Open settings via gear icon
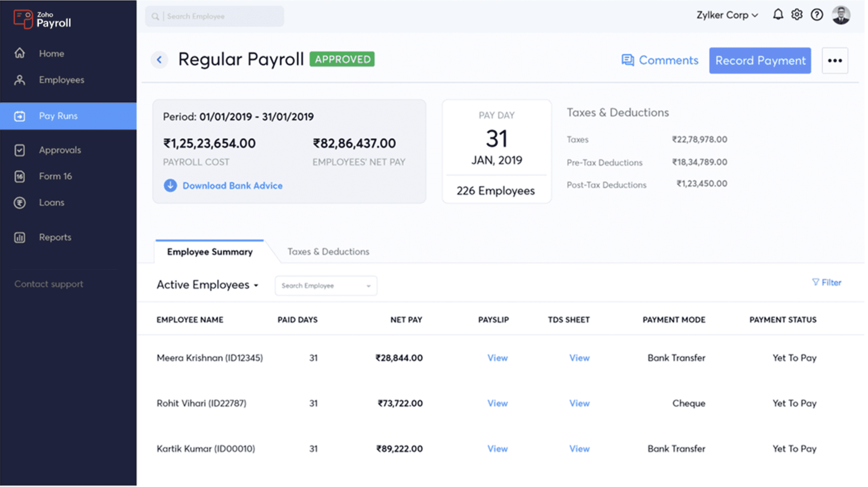Viewport: 868px width, 487px height. 796,15
